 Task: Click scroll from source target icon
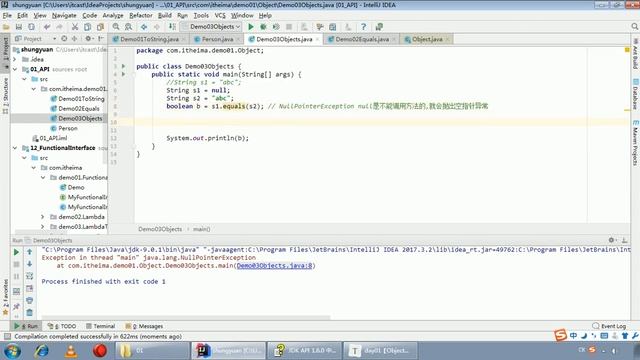coord(64,39)
